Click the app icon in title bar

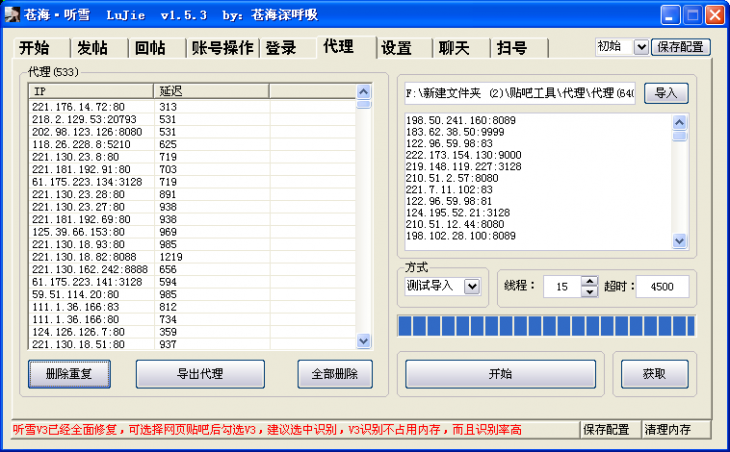pyautogui.click(x=14, y=15)
